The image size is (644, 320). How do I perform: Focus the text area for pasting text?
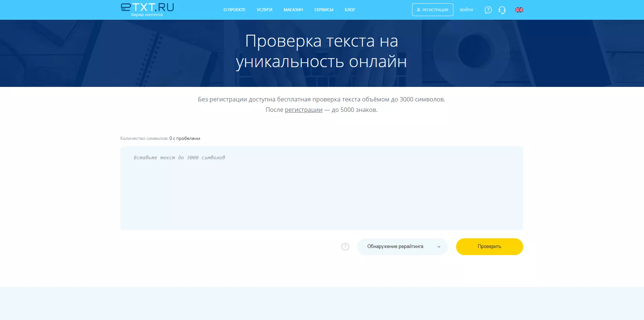pyautogui.click(x=321, y=188)
